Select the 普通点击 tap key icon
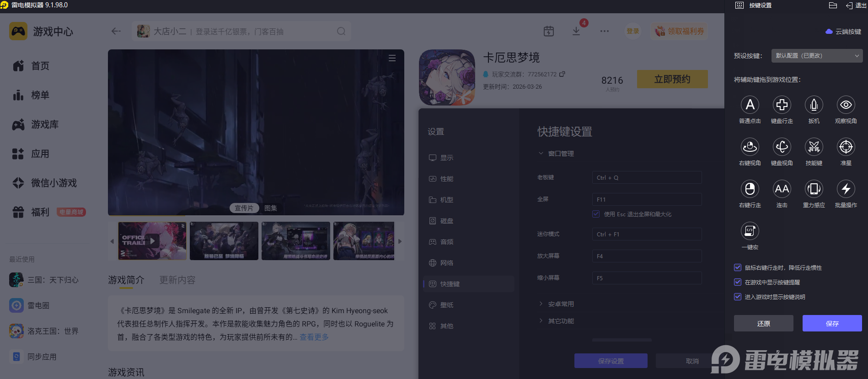 [750, 105]
